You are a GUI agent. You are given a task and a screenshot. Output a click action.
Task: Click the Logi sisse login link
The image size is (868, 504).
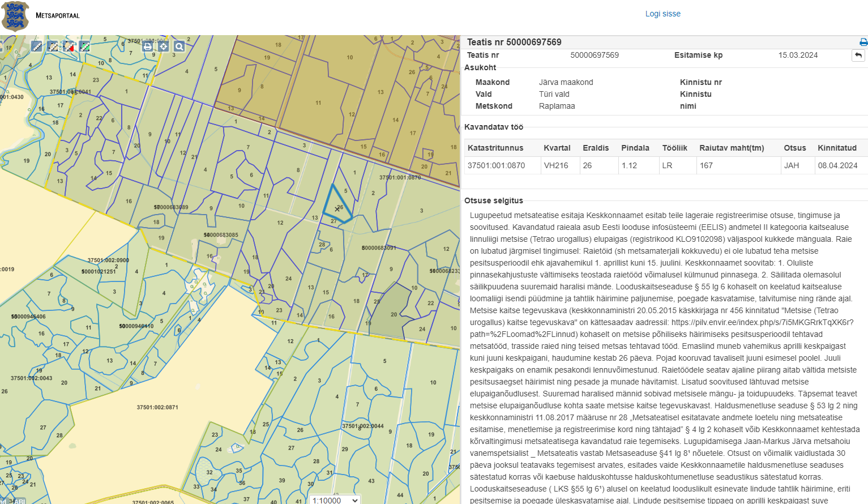coord(662,14)
